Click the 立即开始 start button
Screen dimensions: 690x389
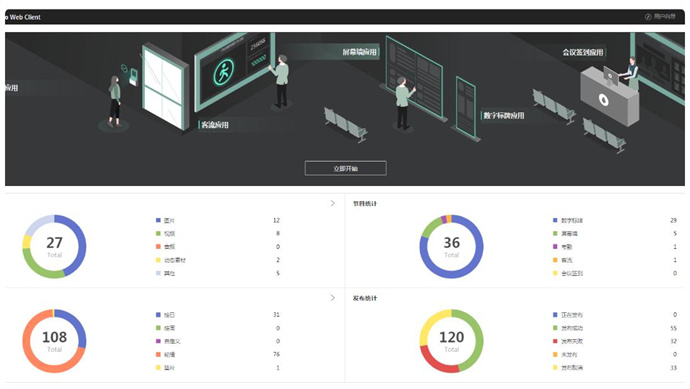[345, 169]
